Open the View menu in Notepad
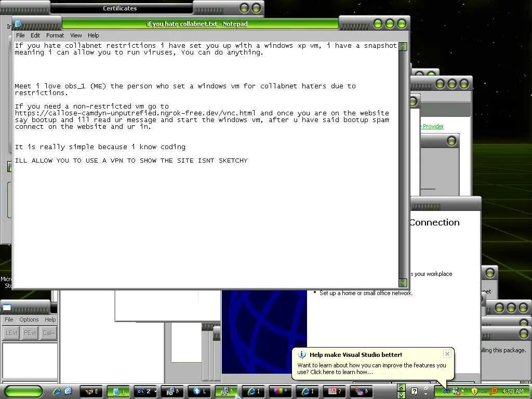Image resolution: width=532 pixels, height=399 pixels. pos(76,35)
